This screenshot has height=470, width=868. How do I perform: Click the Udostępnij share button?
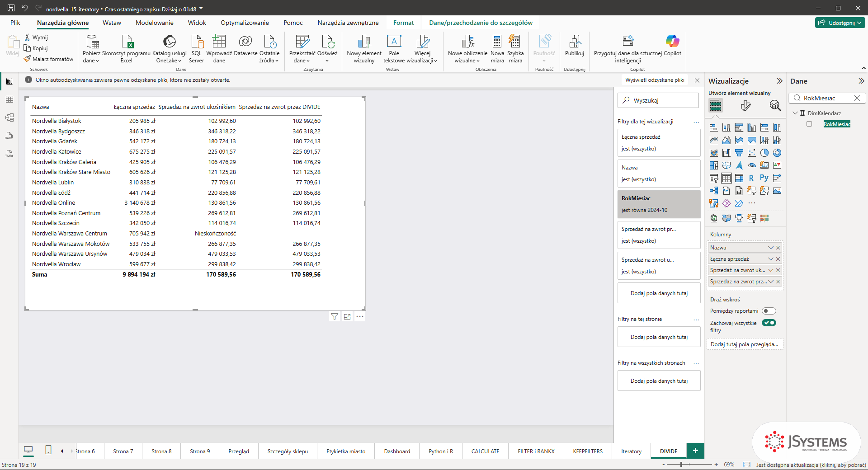(x=840, y=23)
